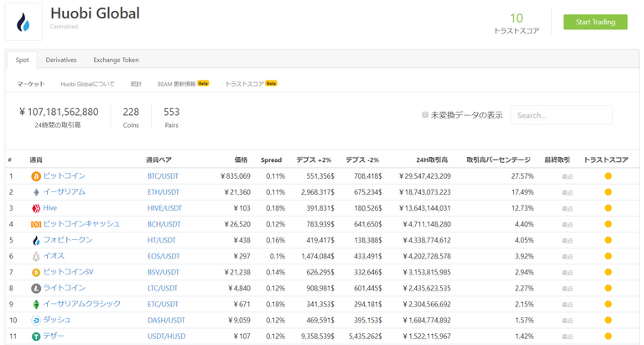Click the Ethereum Classic coin icon

[x=36, y=305]
